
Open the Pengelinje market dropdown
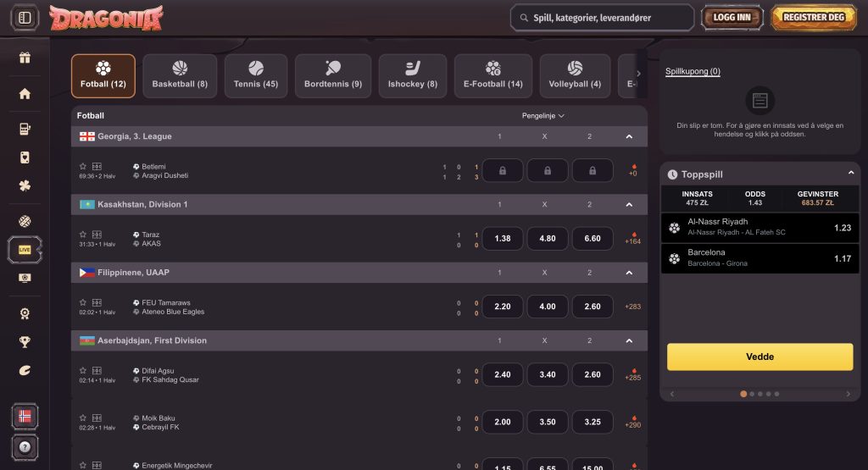543,115
